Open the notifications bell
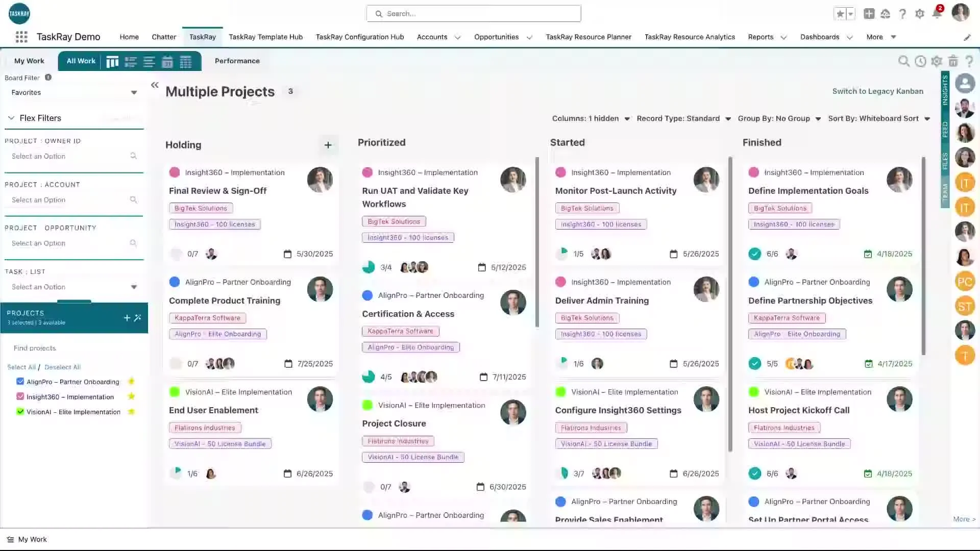The image size is (980, 551). 937,14
